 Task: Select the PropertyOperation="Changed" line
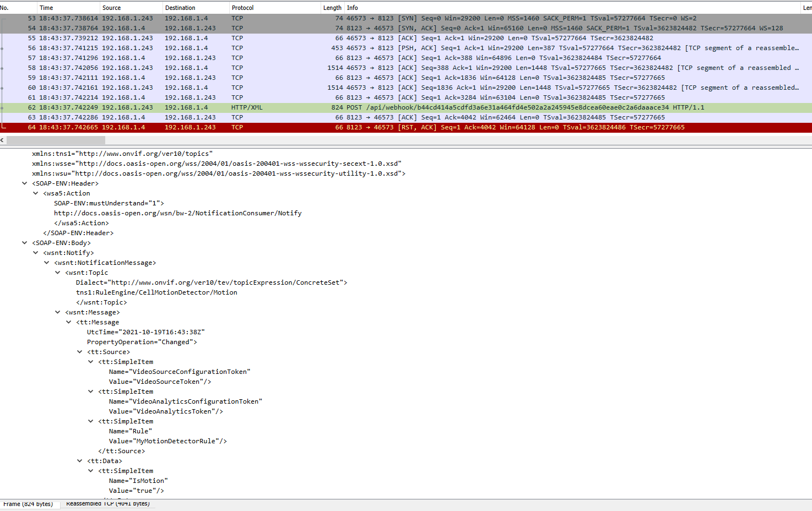pyautogui.click(x=142, y=342)
